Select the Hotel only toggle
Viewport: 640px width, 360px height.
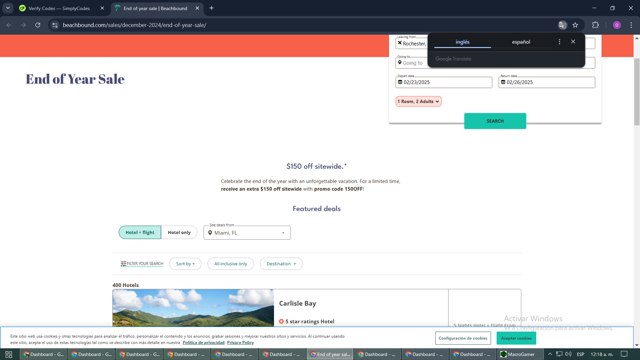pyautogui.click(x=179, y=232)
